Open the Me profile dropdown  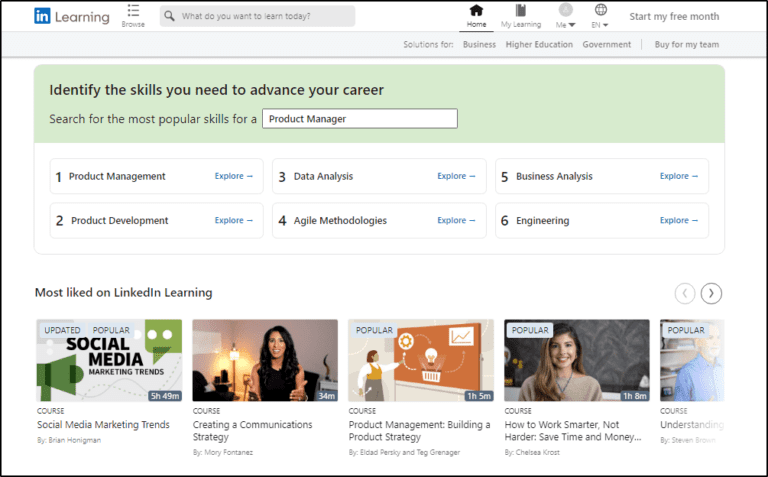click(x=566, y=16)
